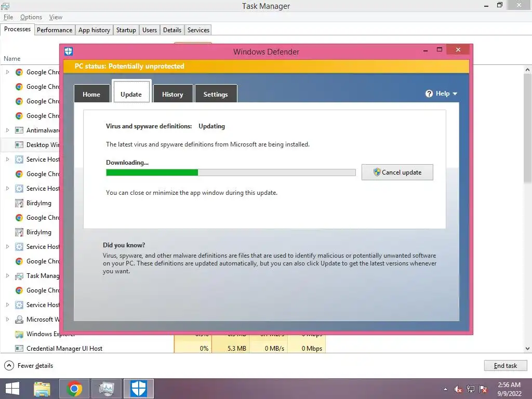Click the network tray icon
This screenshot has width=532, height=399.
[471, 389]
